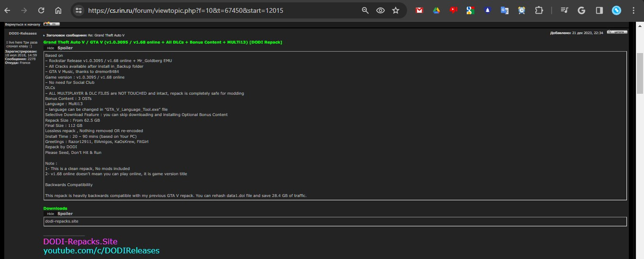Bookmark this page with the star icon
The image size is (644, 259).
coord(396,10)
